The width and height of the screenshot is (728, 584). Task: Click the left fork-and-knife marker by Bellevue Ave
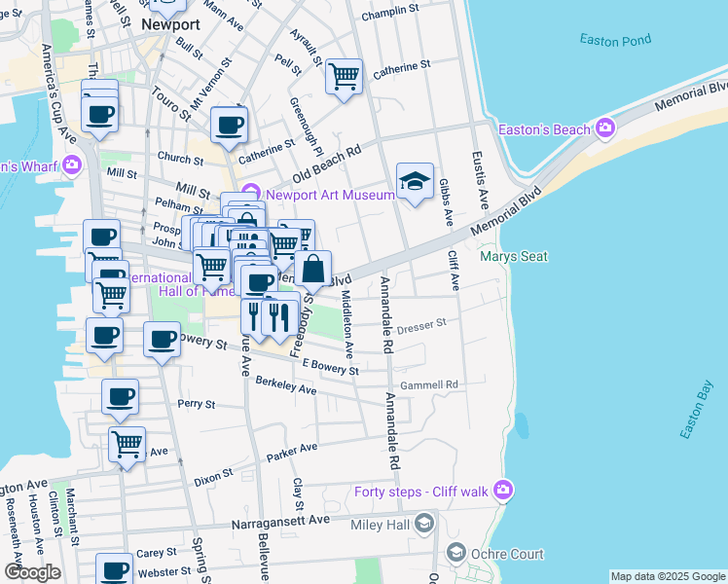[252, 318]
